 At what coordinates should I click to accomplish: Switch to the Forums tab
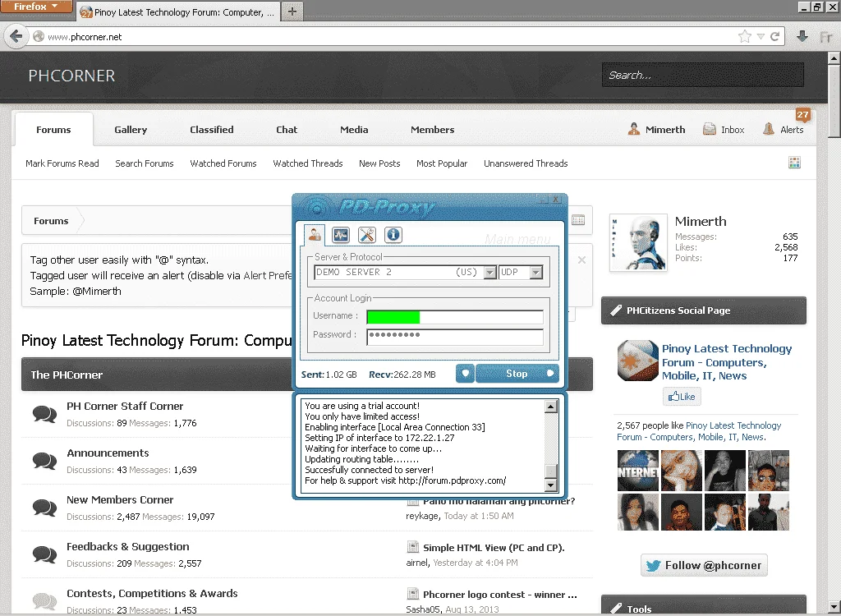(53, 129)
